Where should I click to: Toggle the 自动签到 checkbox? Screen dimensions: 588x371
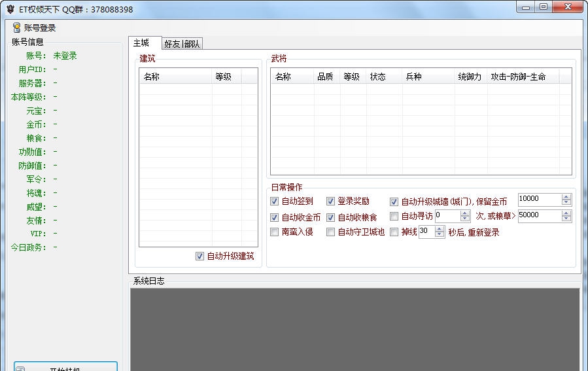pyautogui.click(x=275, y=202)
